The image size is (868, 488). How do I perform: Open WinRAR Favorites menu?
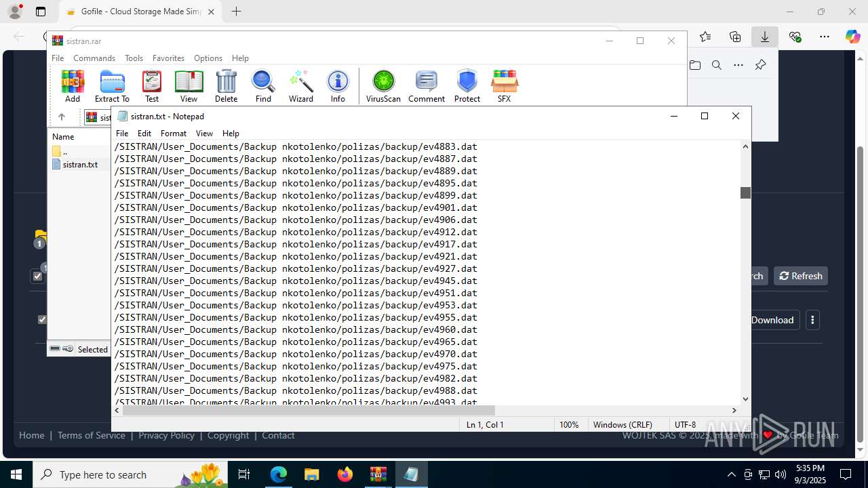[168, 58]
